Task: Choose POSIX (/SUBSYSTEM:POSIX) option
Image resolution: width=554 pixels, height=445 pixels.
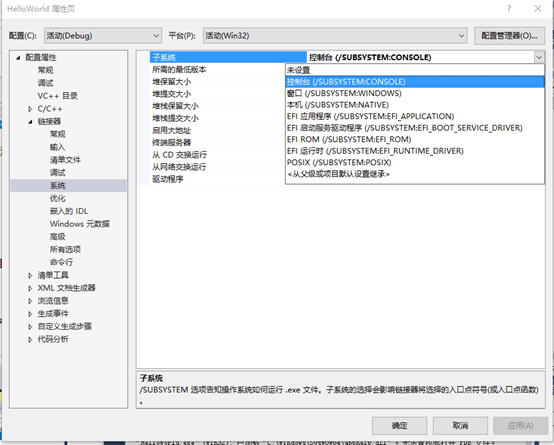Action: [415, 163]
